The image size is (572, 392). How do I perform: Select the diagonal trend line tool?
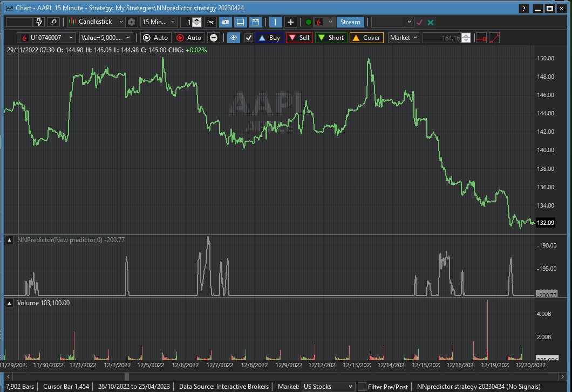tap(494, 38)
